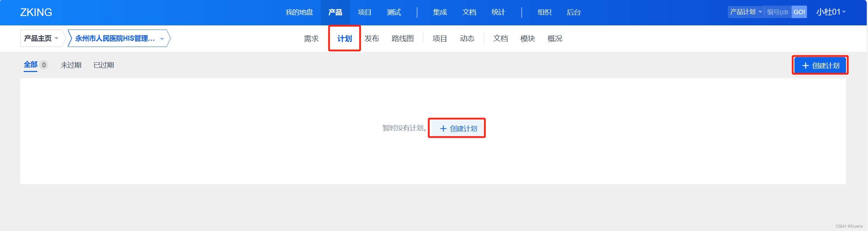Open 测试 in top navigation
This screenshot has width=868, height=231.
(394, 12)
